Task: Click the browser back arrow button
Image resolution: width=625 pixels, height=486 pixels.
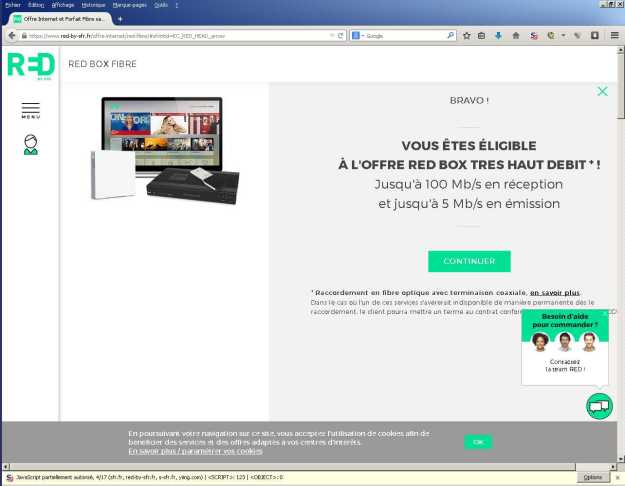Action: pyautogui.click(x=11, y=36)
